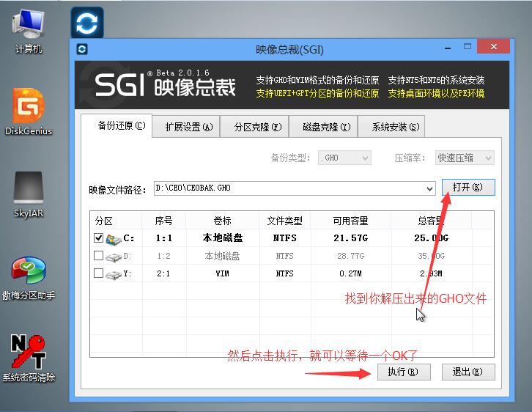Click the 分区 column header

coord(116,221)
